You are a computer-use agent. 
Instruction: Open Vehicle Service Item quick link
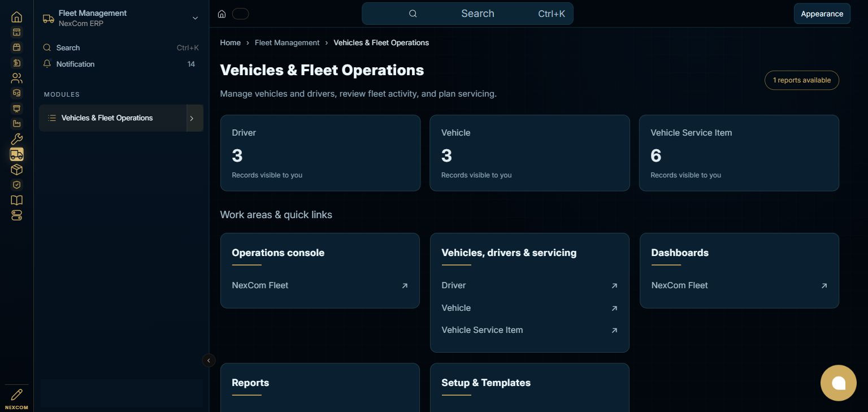530,330
